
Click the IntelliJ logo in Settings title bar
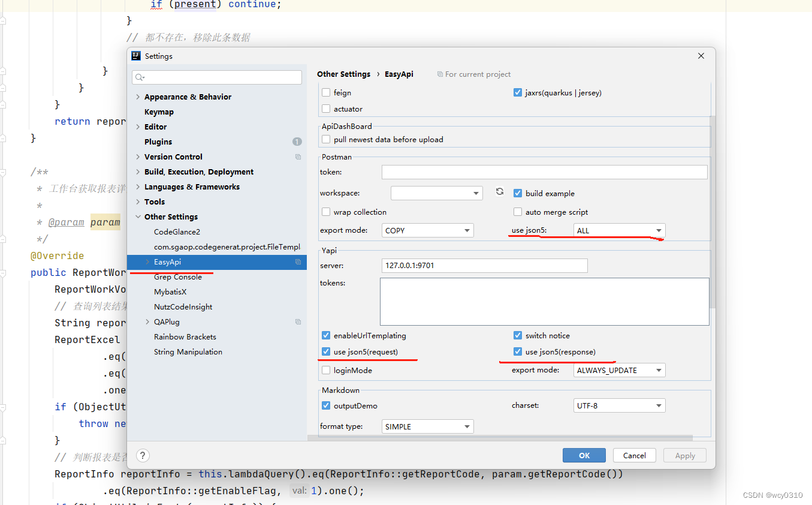(x=136, y=56)
